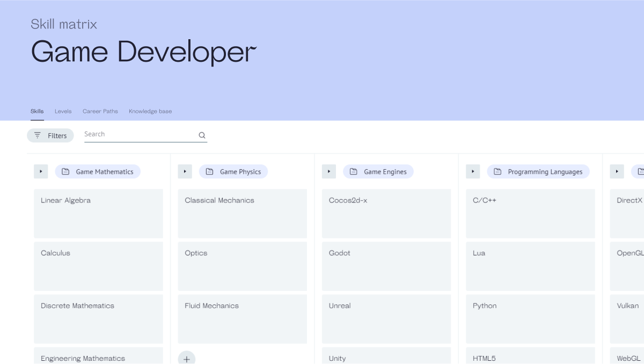This screenshot has width=644, height=364.
Task: Expand the Game Physics column arrow
Action: point(185,172)
